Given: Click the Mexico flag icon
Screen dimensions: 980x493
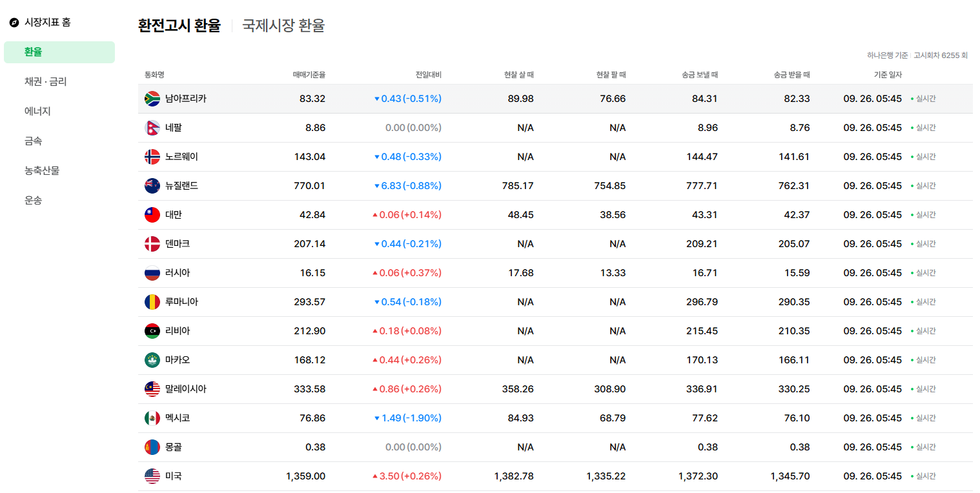Looking at the screenshot, I should tap(152, 418).
